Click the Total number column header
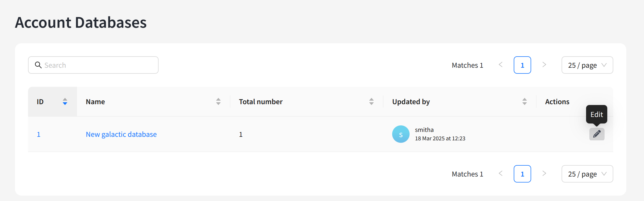Viewport: 644px width, 201px height. (261, 102)
